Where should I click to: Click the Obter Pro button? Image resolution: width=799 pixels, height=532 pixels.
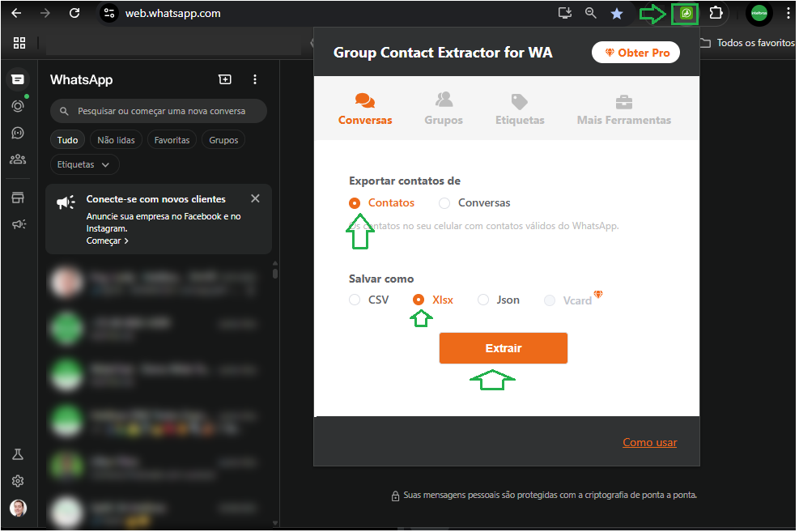click(x=636, y=53)
